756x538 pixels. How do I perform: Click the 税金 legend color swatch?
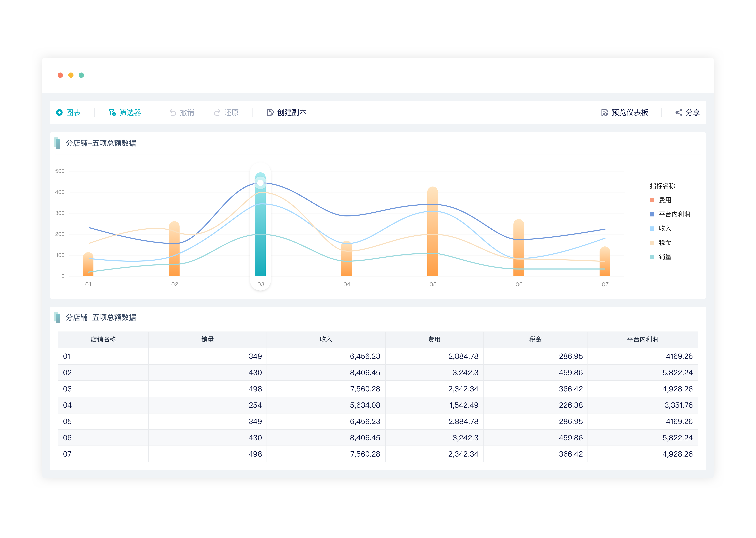[x=652, y=243]
